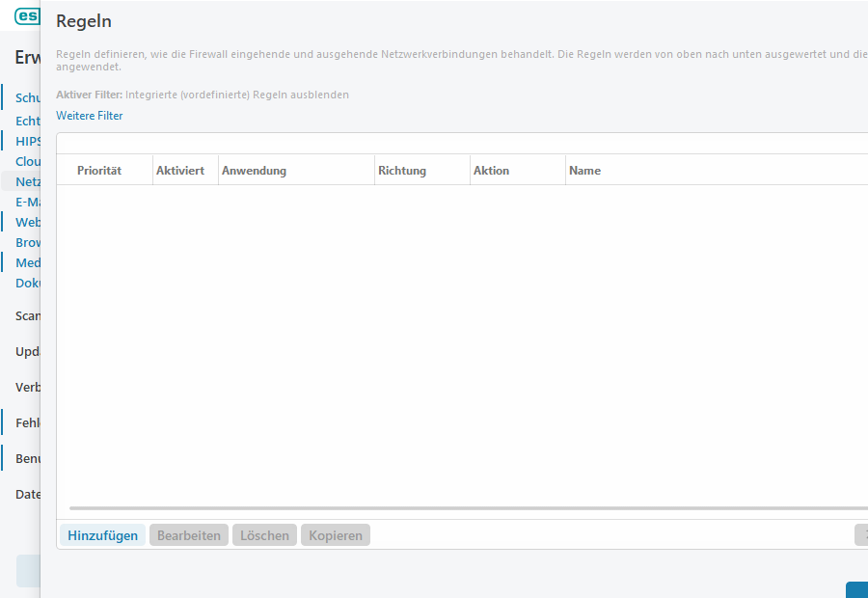
Task: Open the Browser sidebar item
Action: point(27,242)
